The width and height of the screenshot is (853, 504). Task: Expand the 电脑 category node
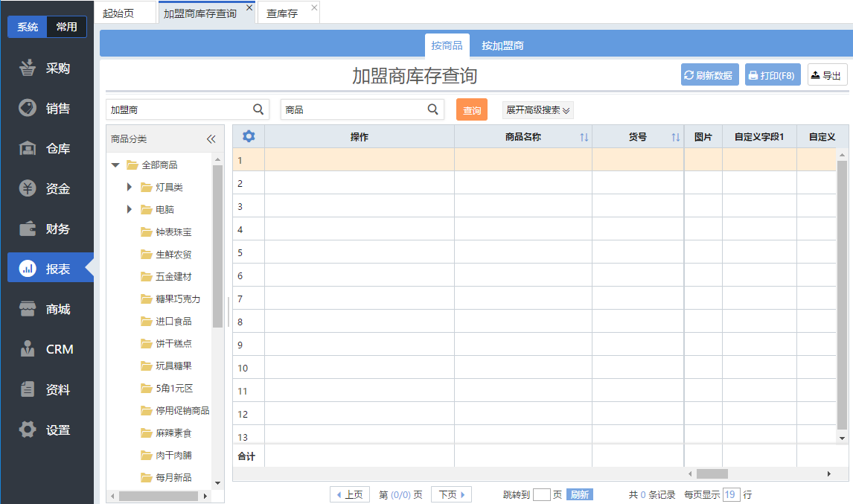click(x=130, y=210)
